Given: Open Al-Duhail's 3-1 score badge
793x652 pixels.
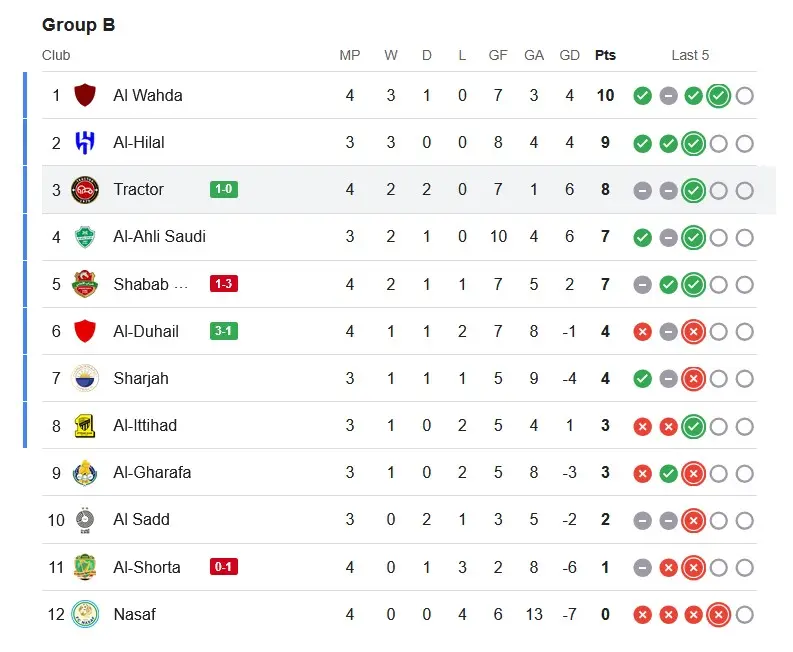Looking at the screenshot, I should pyautogui.click(x=224, y=331).
